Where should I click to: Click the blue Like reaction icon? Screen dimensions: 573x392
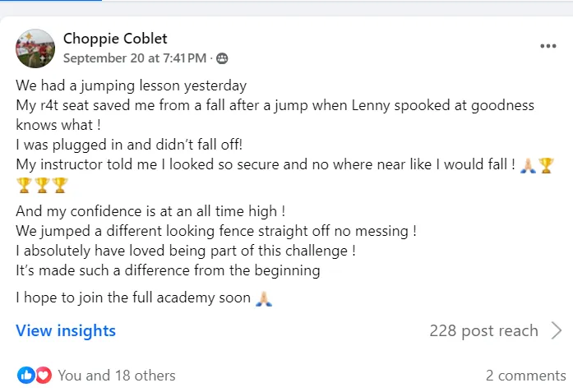[26, 376]
